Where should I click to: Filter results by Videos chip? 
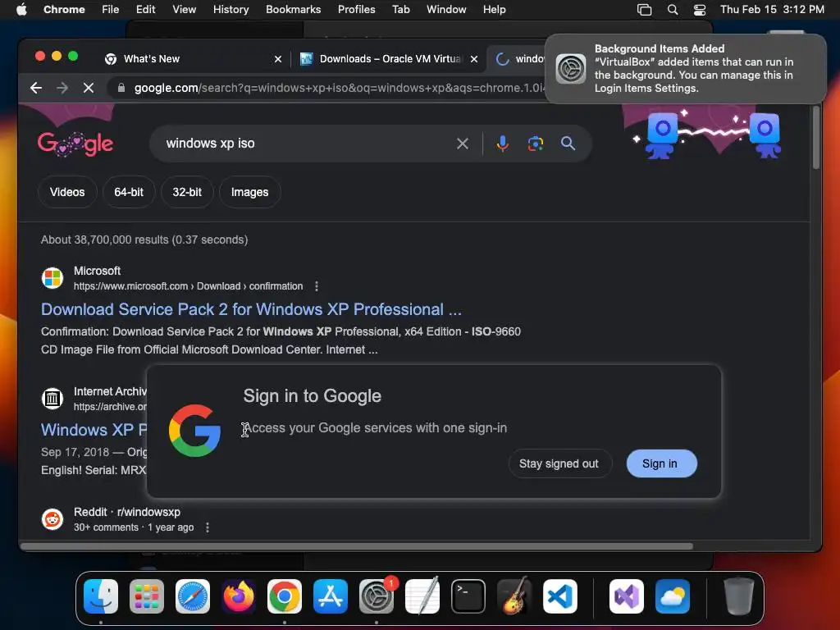(x=67, y=192)
